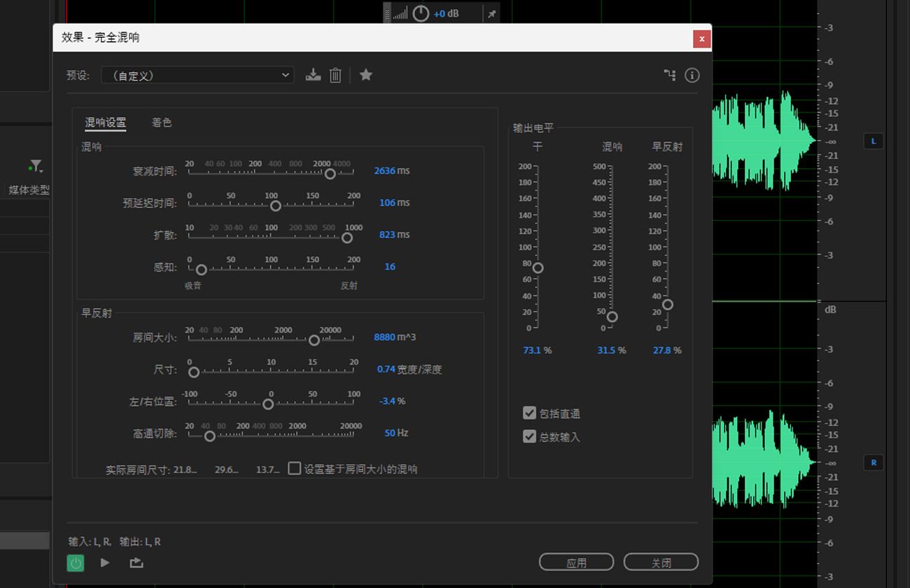Click the 50 Hz high-pass cutoff value

pos(390,433)
